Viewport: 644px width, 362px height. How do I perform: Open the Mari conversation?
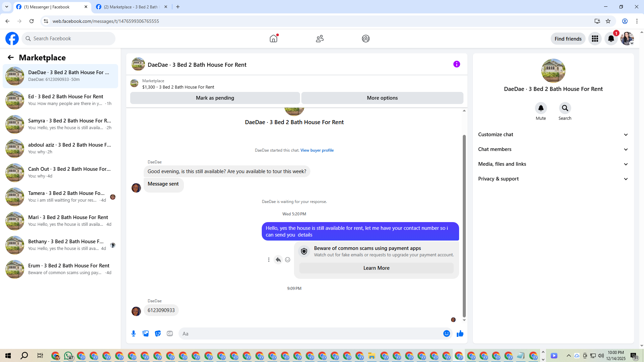[60, 221]
